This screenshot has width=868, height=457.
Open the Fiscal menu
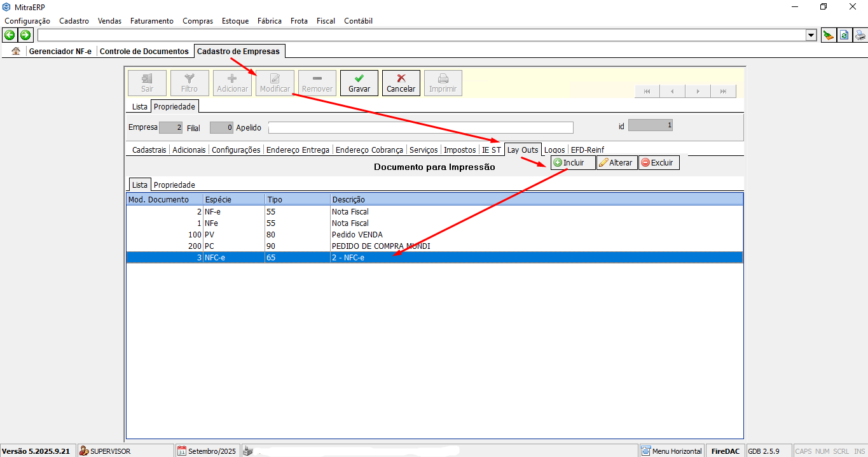click(326, 21)
